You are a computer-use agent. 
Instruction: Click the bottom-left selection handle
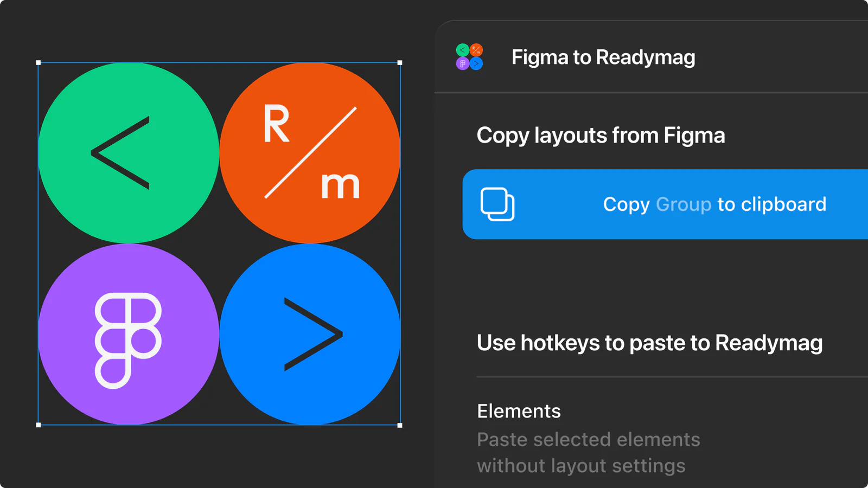point(39,425)
